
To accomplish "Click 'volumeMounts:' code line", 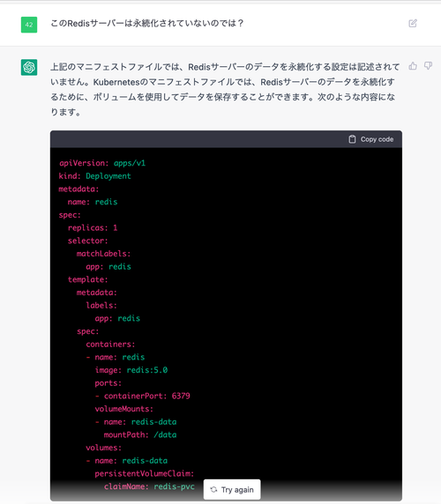I will click(123, 409).
